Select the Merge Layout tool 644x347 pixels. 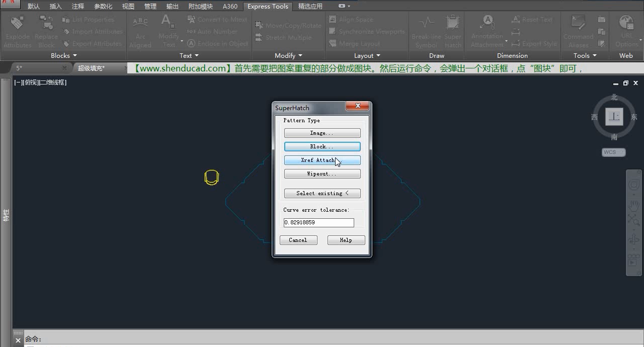click(355, 44)
